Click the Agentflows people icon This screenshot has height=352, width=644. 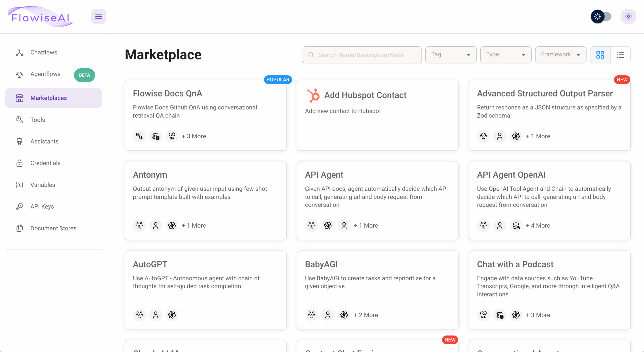[19, 75]
